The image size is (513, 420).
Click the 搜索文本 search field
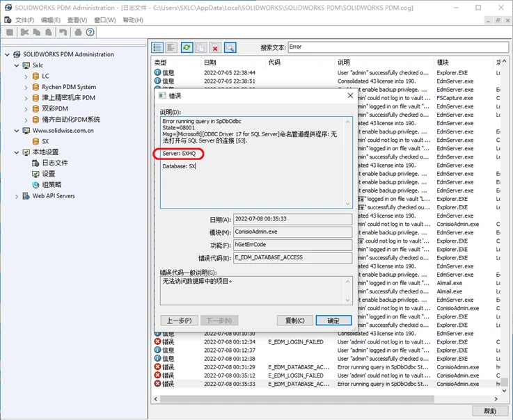click(x=398, y=47)
